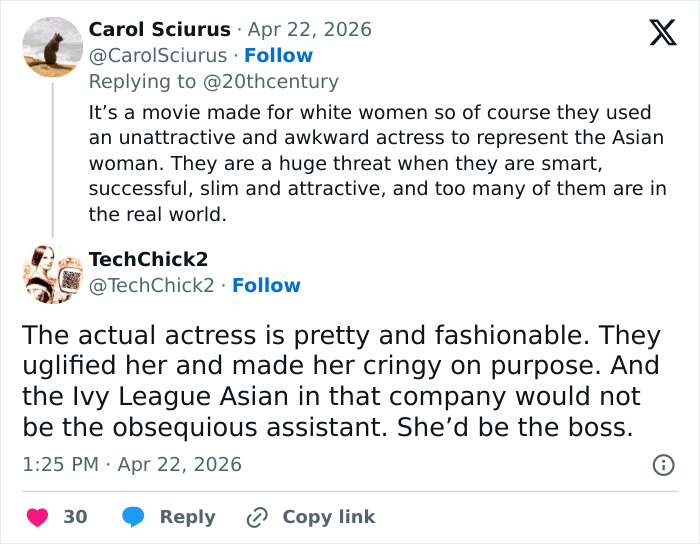The height and width of the screenshot is (544, 700).
Task: Click the X logo
Action: [x=662, y=32]
